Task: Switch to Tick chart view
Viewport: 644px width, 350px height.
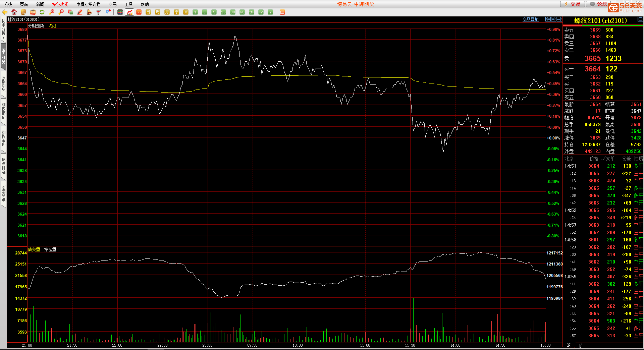Action: click(139, 12)
